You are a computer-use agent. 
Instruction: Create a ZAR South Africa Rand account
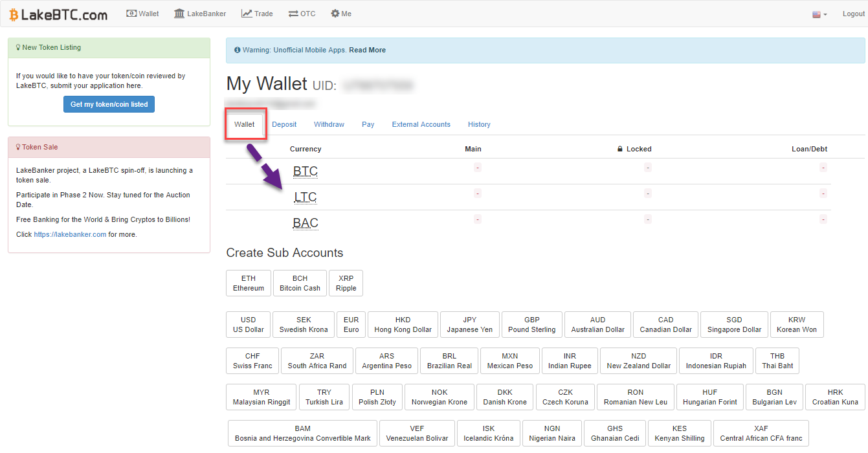pos(317,361)
